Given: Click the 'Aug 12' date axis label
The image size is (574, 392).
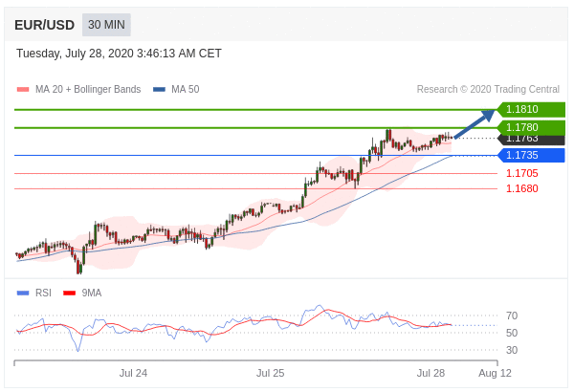Looking at the screenshot, I should pos(495,373).
